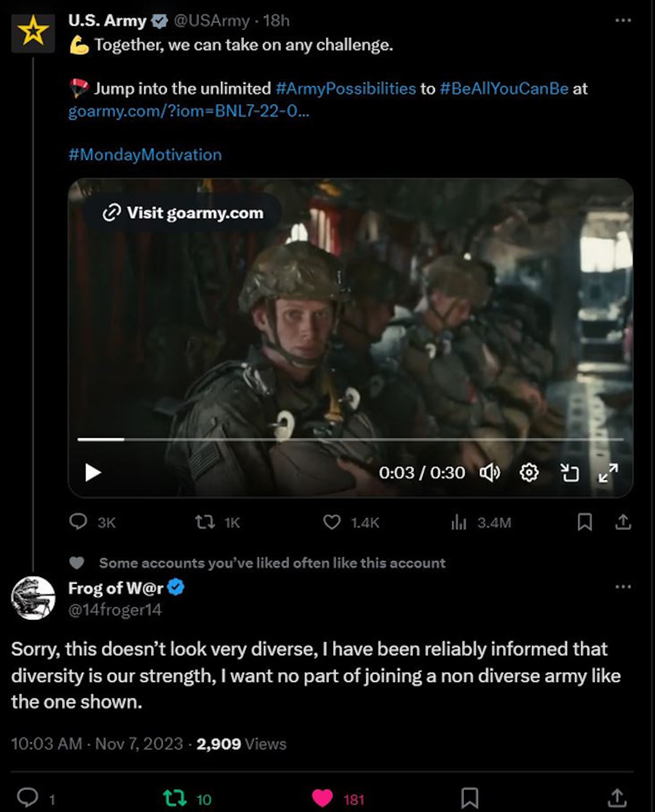Viewport: 655px width, 812px height.
Task: Mute the video sound
Action: (490, 473)
